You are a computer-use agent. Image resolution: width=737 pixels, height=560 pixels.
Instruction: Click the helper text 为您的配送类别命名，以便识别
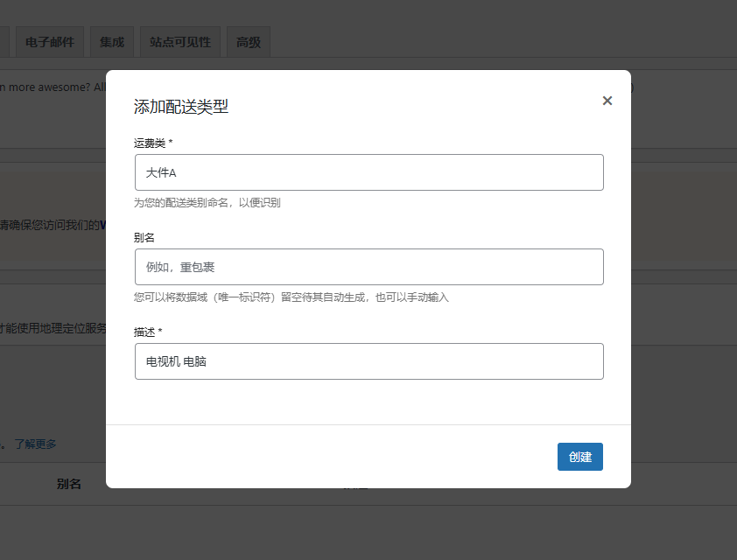coord(209,203)
